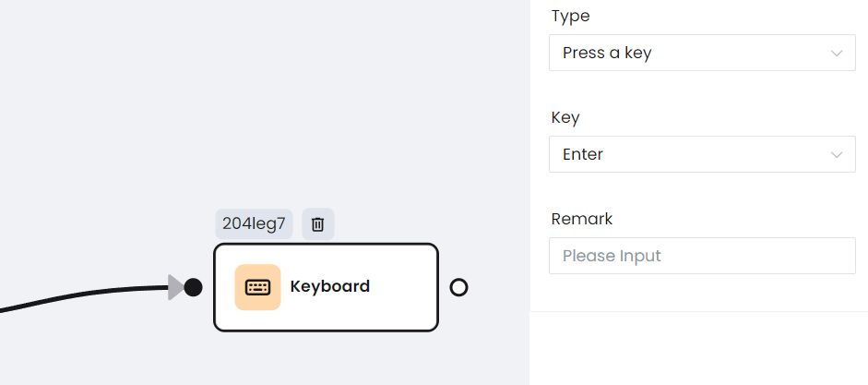Image resolution: width=868 pixels, height=385 pixels.
Task: Expand the Type field chevron arrow
Action: 837,54
